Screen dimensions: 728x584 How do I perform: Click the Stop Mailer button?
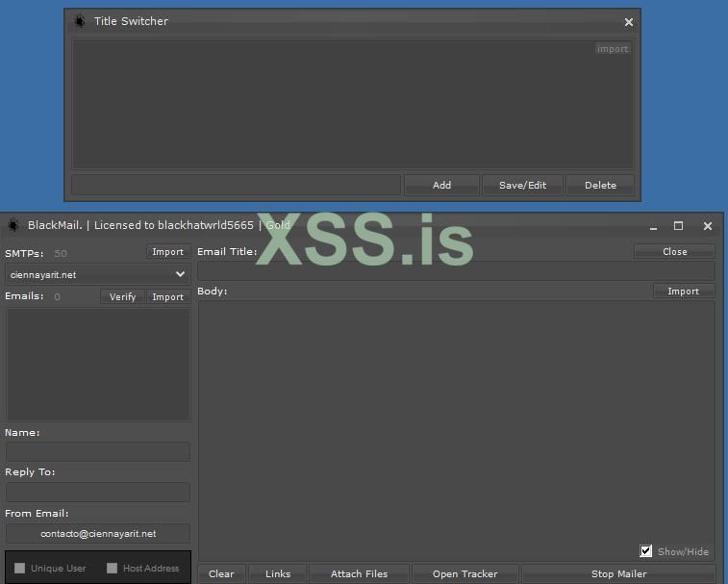point(618,573)
